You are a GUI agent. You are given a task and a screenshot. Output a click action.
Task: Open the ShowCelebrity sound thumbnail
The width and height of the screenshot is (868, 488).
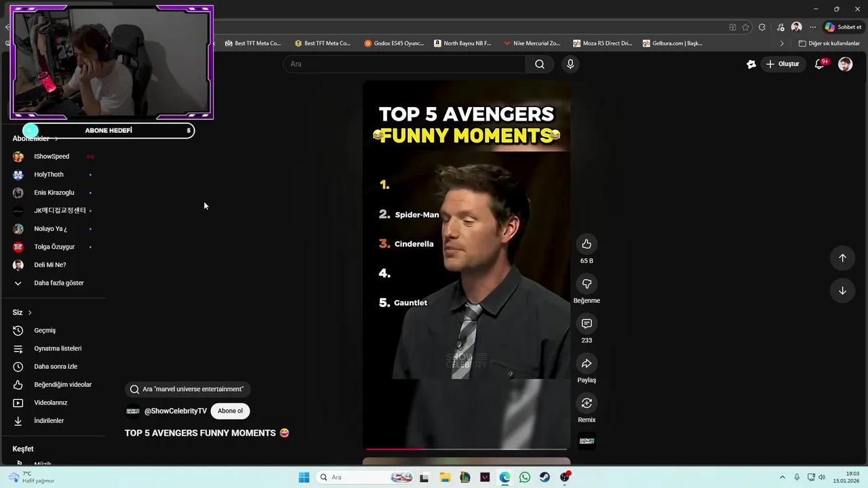coord(587,441)
